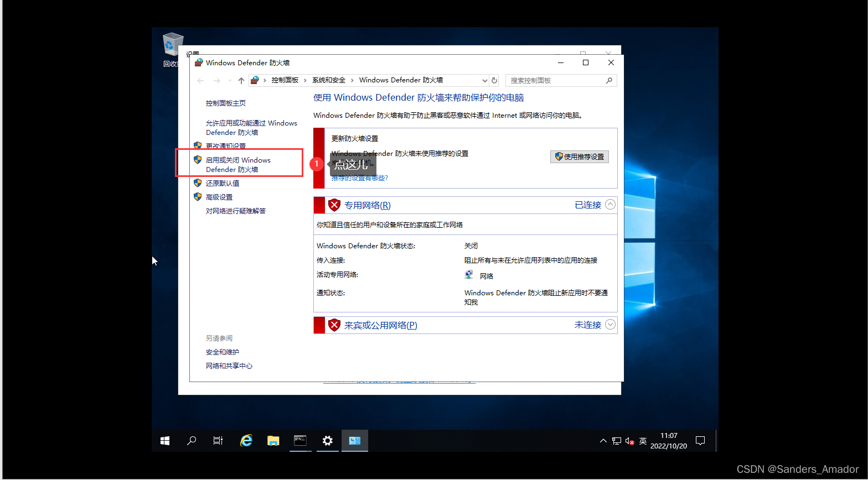This screenshot has height=480, width=868.
Task: Open 更改通知设置 link
Action: click(x=226, y=146)
